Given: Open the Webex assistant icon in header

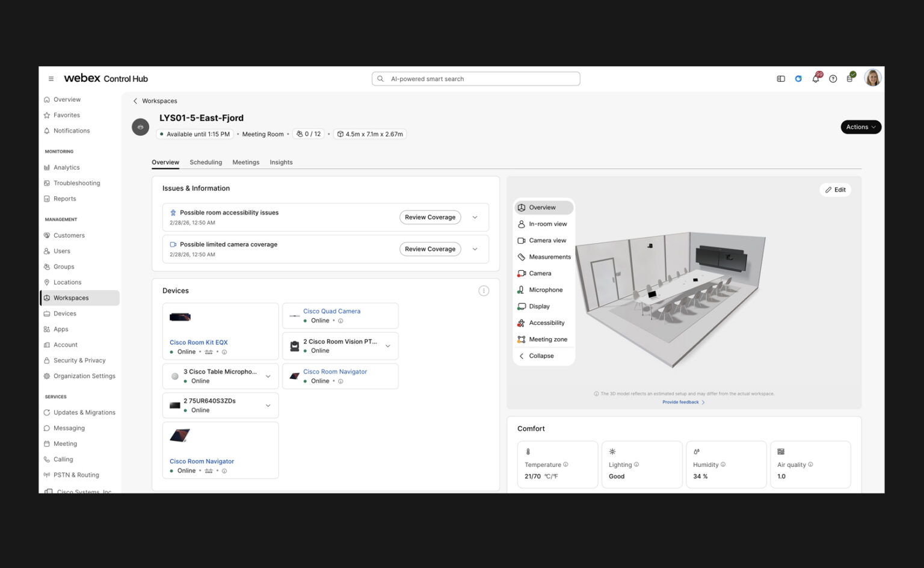Looking at the screenshot, I should (798, 79).
